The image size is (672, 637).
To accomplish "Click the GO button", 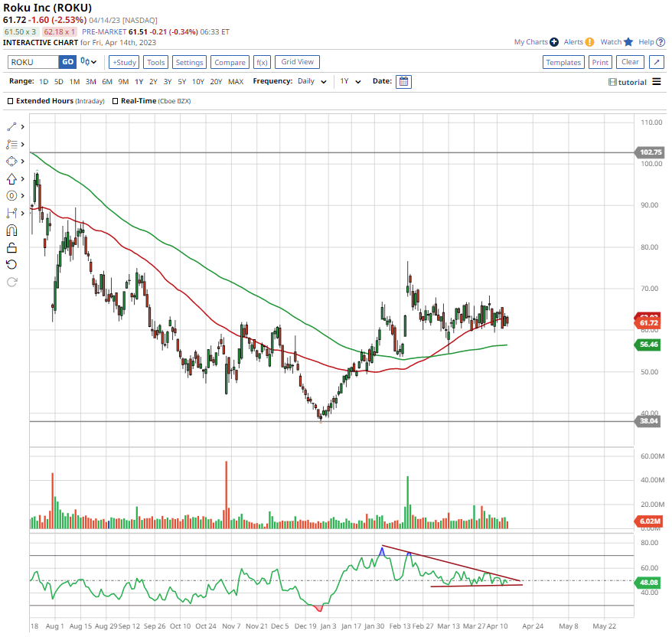I will tap(67, 62).
